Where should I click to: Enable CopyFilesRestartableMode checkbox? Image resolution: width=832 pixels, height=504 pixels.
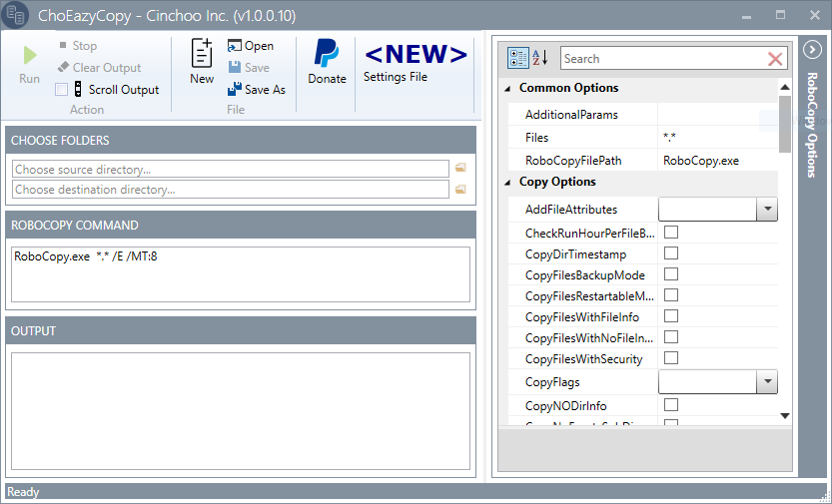[x=671, y=295]
